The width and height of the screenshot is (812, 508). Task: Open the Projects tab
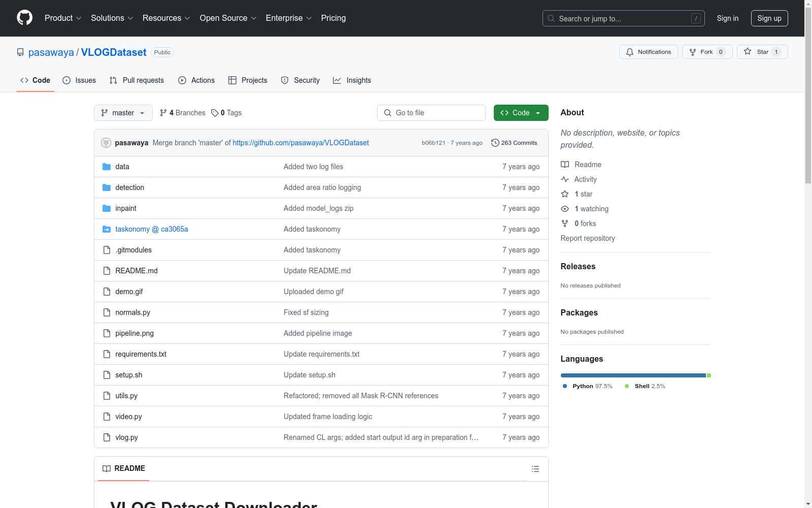coord(248,80)
